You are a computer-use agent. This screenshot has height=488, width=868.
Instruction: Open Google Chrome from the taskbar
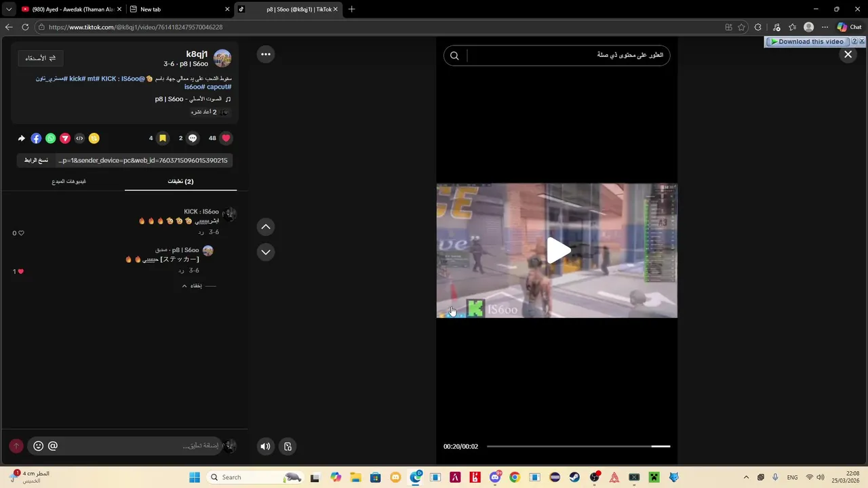[x=515, y=477]
